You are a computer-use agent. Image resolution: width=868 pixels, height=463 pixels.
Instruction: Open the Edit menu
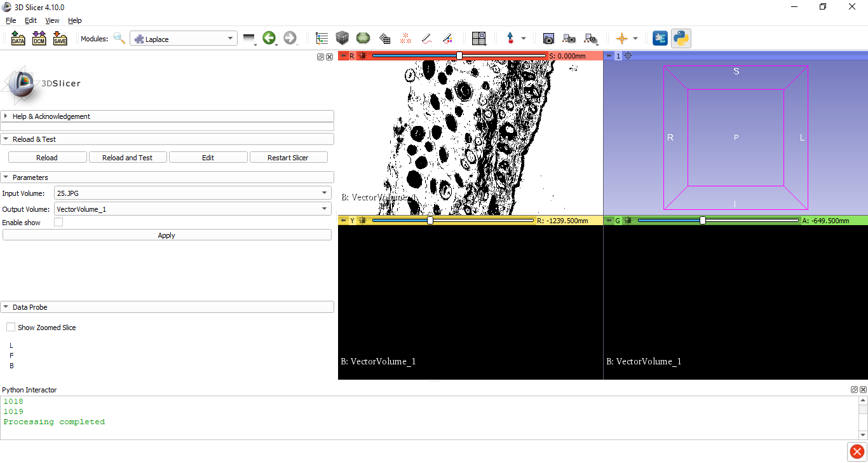(31, 20)
